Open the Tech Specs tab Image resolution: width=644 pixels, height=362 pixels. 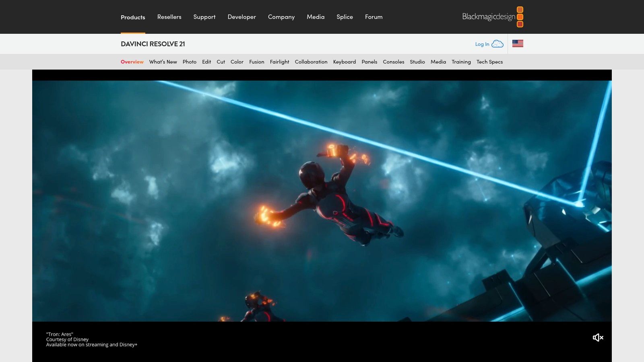tap(489, 62)
